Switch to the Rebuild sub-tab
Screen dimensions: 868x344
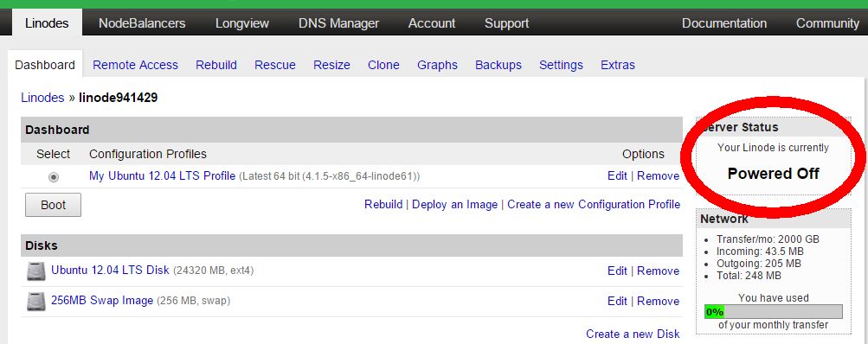pyautogui.click(x=216, y=65)
